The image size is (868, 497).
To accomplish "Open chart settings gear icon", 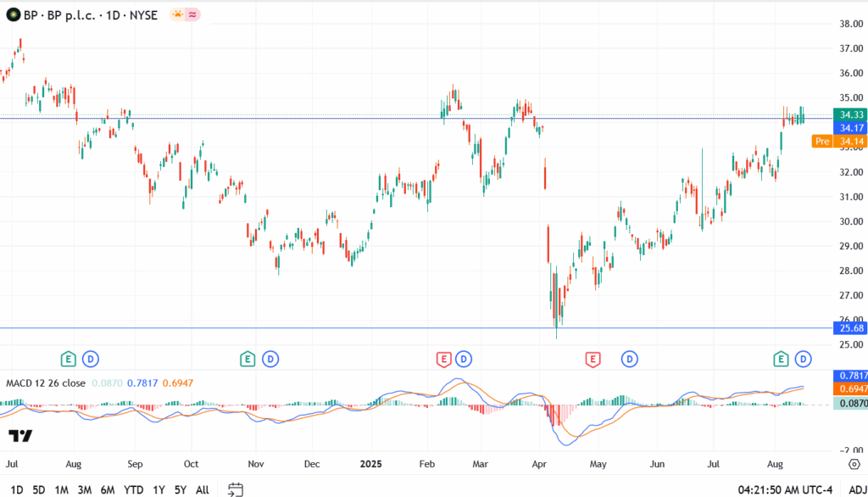I will [854, 464].
